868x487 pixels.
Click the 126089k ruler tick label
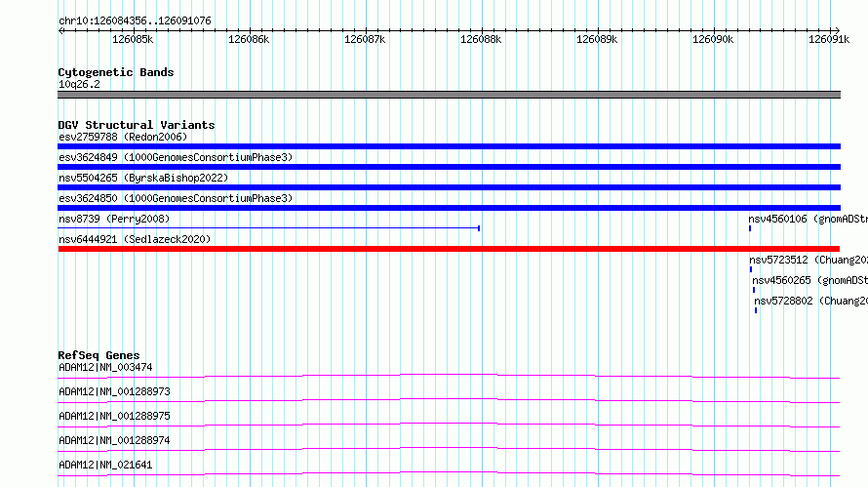tap(597, 39)
